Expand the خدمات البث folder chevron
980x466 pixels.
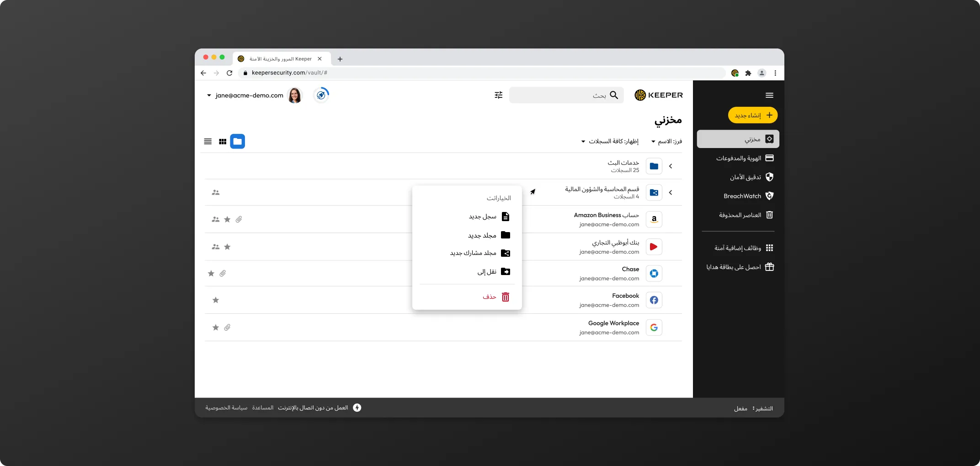pyautogui.click(x=671, y=166)
